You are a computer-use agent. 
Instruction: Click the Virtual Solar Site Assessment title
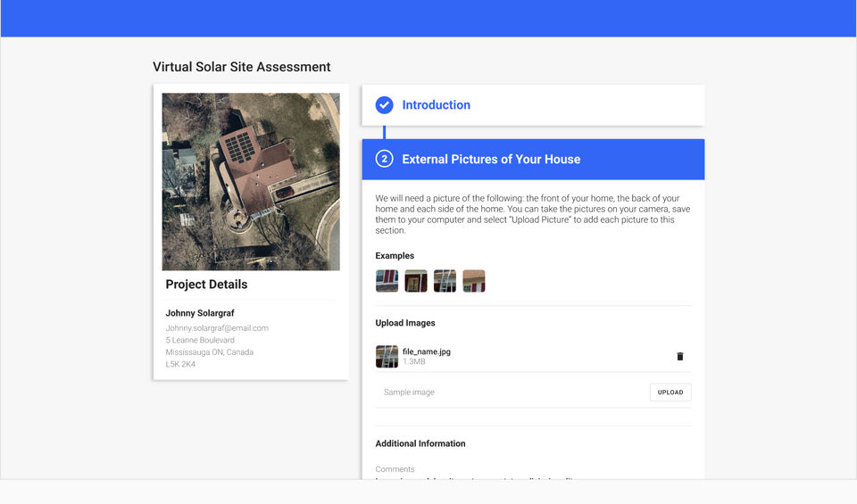point(242,67)
